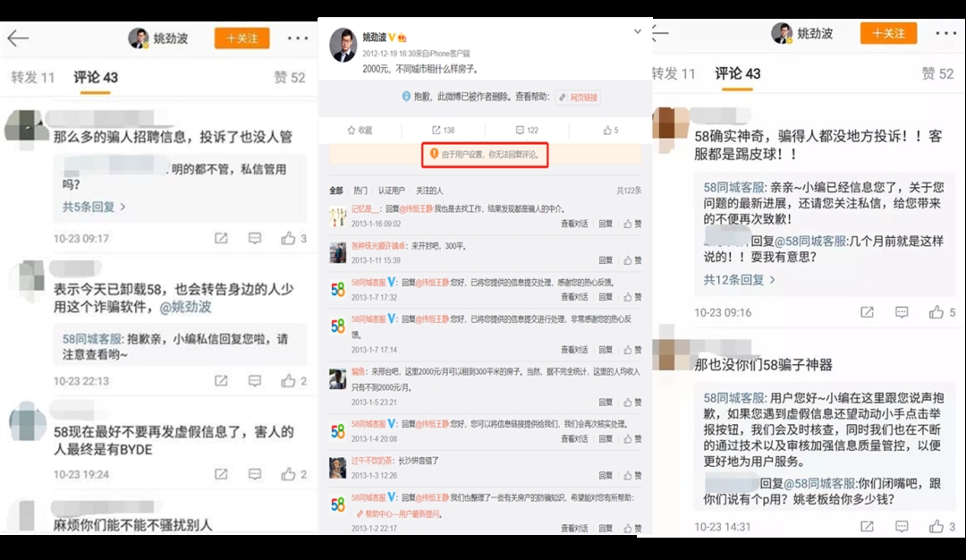Viewport: 966px width, 560px height.
Task: Open 赞 52 tab in the left screenshot
Action: [290, 78]
